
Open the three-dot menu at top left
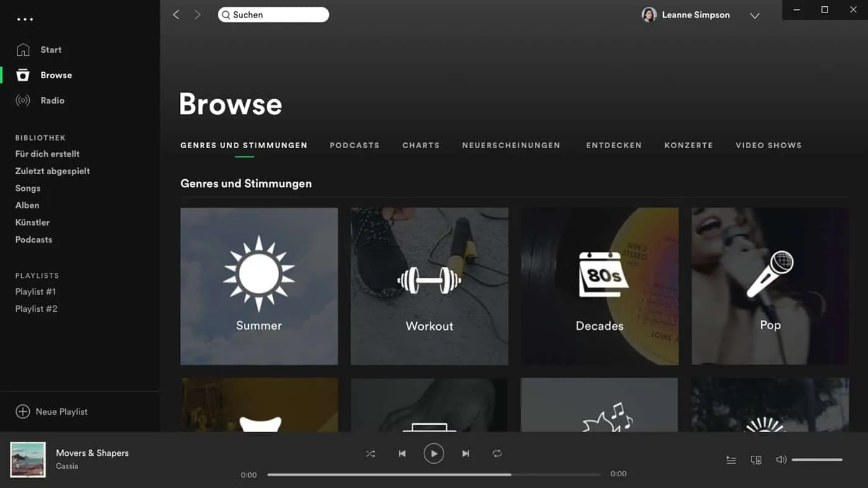25,19
